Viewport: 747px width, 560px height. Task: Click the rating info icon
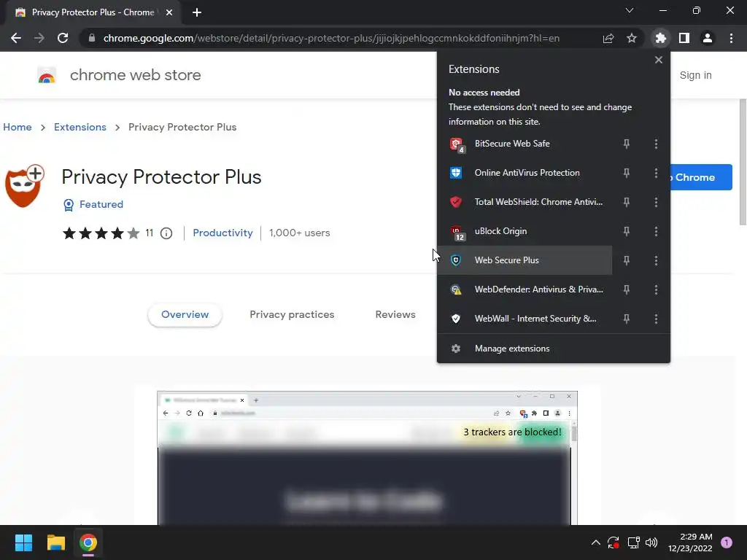[166, 233]
